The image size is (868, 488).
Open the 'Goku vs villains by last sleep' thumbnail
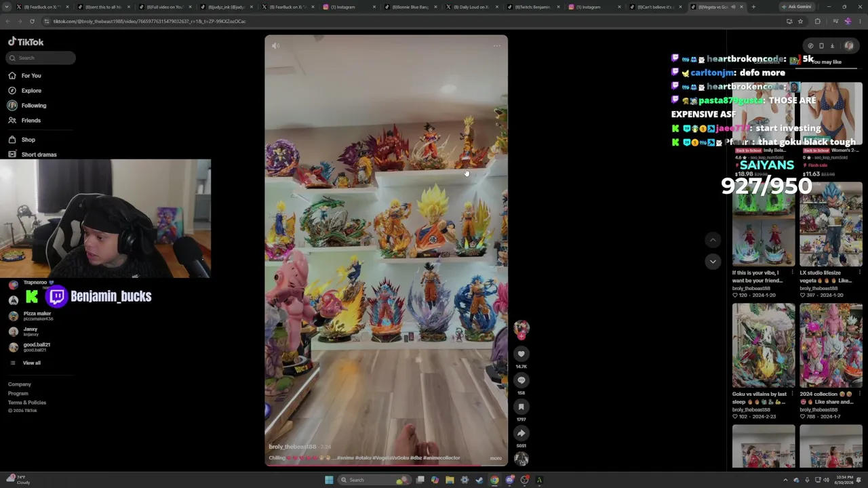click(x=764, y=346)
